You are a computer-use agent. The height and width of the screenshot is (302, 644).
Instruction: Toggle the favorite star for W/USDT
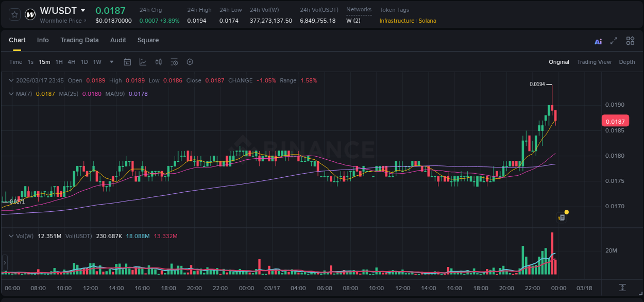13,14
